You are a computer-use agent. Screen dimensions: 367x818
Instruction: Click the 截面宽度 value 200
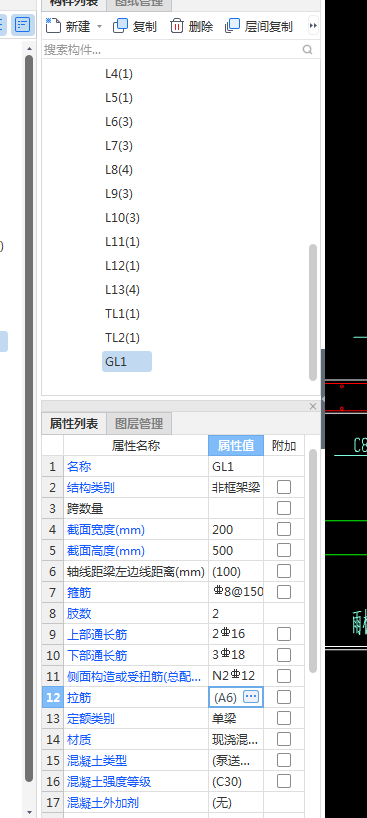[236, 530]
